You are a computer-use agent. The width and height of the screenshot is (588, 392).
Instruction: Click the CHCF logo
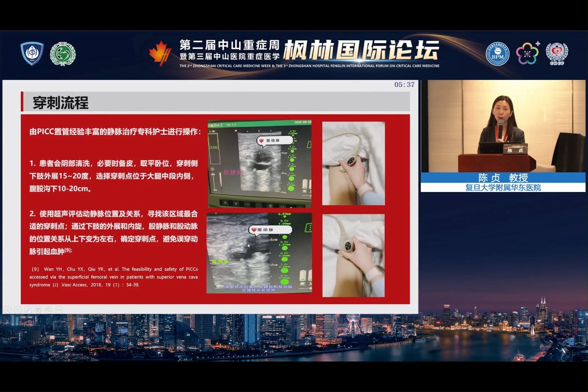coord(557,54)
